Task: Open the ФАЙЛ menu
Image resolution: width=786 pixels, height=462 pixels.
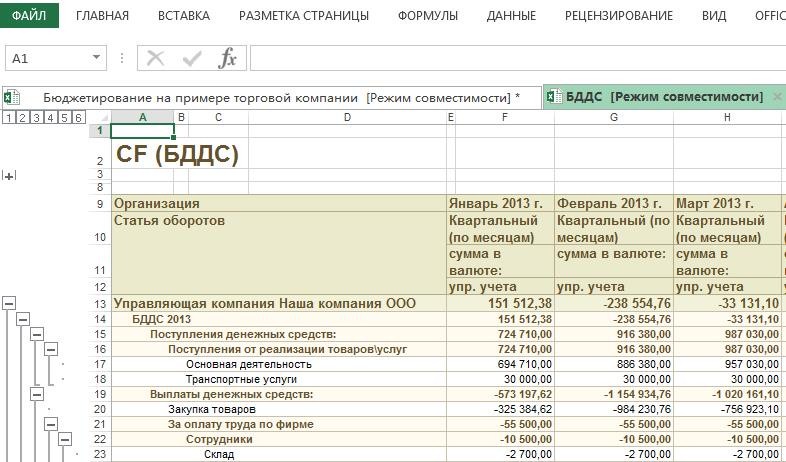Action: click(x=29, y=16)
